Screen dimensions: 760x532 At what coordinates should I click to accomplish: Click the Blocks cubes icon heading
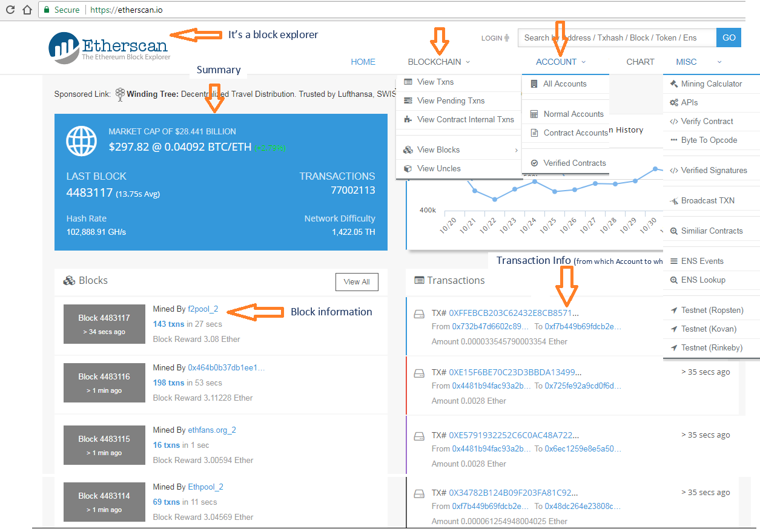(x=70, y=281)
